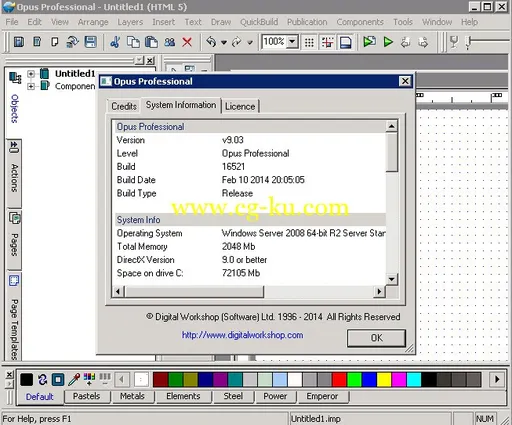Open the QuickBuild menu

coord(259,22)
